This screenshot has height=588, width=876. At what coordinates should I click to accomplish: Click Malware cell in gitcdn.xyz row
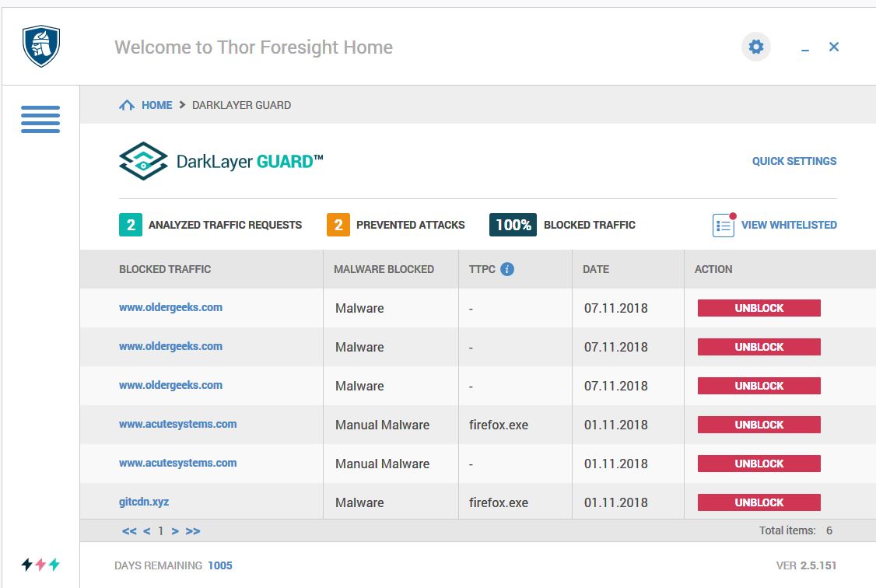coord(359,502)
